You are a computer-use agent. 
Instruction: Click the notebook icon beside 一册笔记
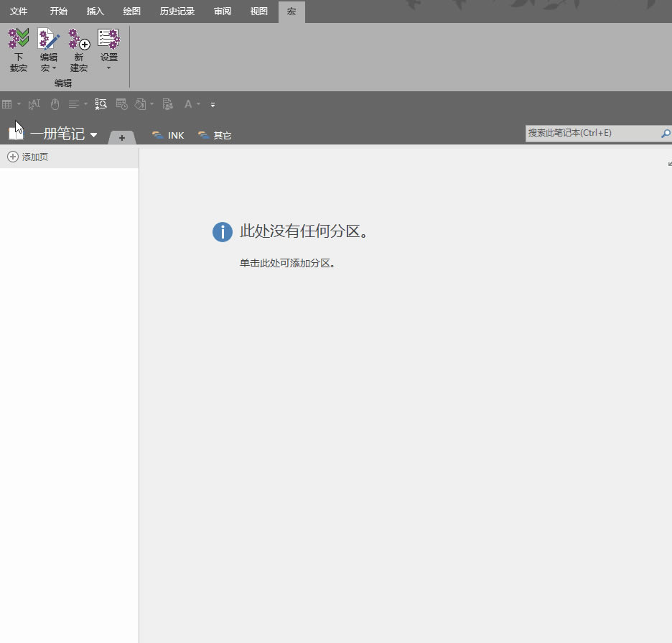[17, 134]
